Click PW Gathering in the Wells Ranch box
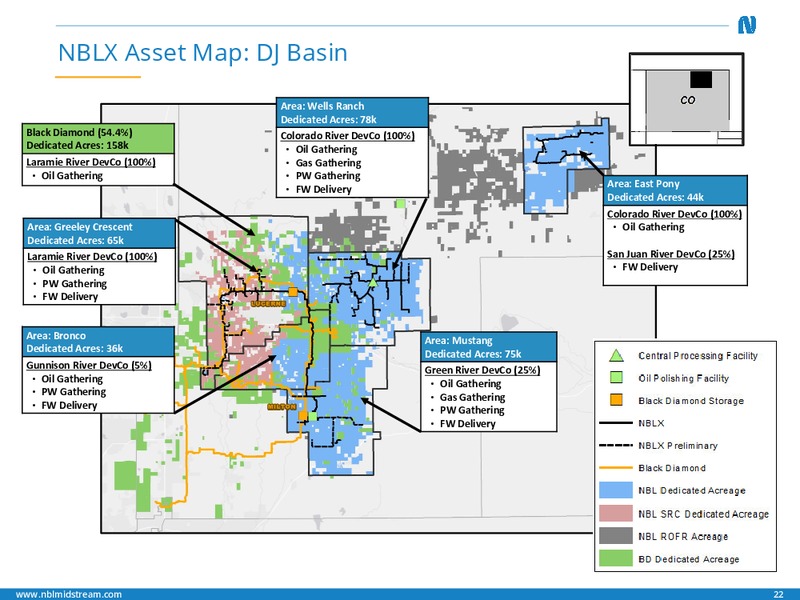 [x=328, y=176]
